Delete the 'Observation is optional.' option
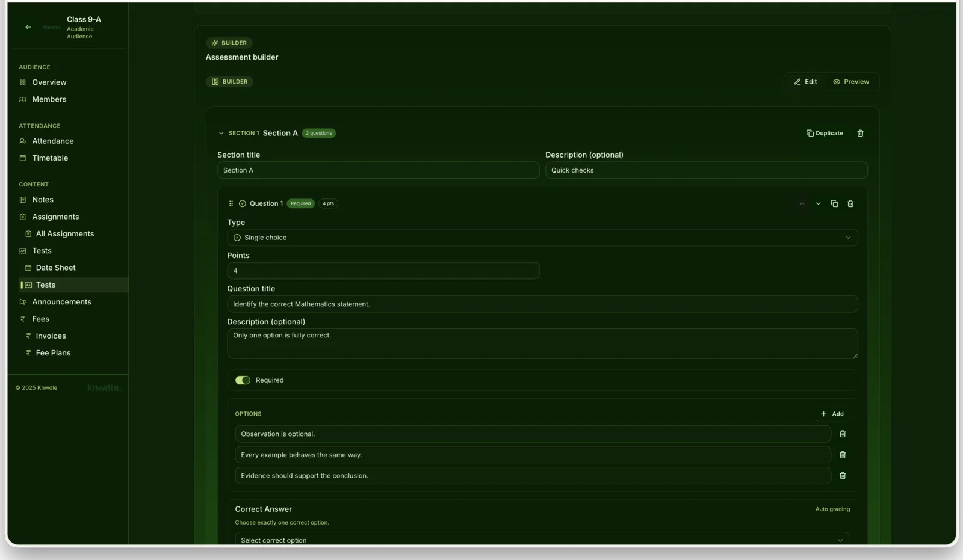The width and height of the screenshot is (963, 560). click(843, 434)
